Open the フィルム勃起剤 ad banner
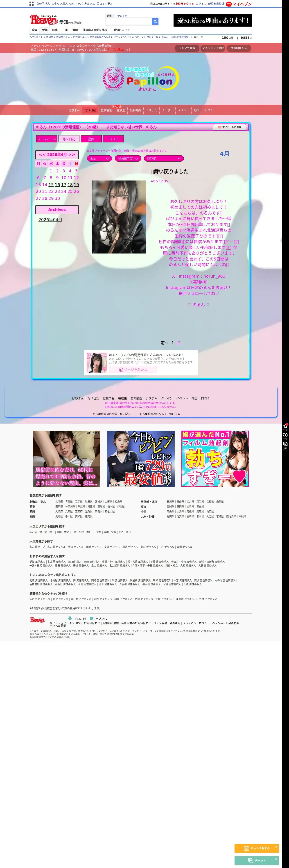This screenshot has width=289, height=868. coord(215,459)
